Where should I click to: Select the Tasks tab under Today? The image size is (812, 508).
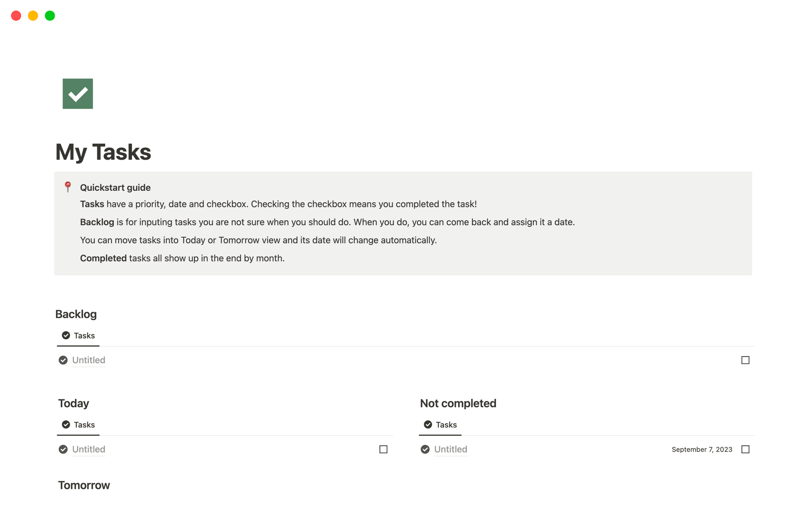(x=84, y=425)
